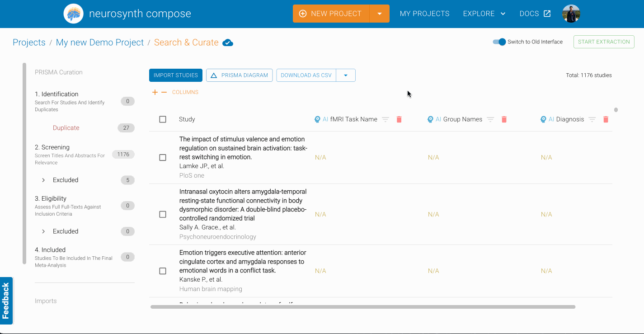Viewport: 644px width, 334px height.
Task: Open the NEW PROJECT dropdown arrow
Action: pyautogui.click(x=380, y=14)
